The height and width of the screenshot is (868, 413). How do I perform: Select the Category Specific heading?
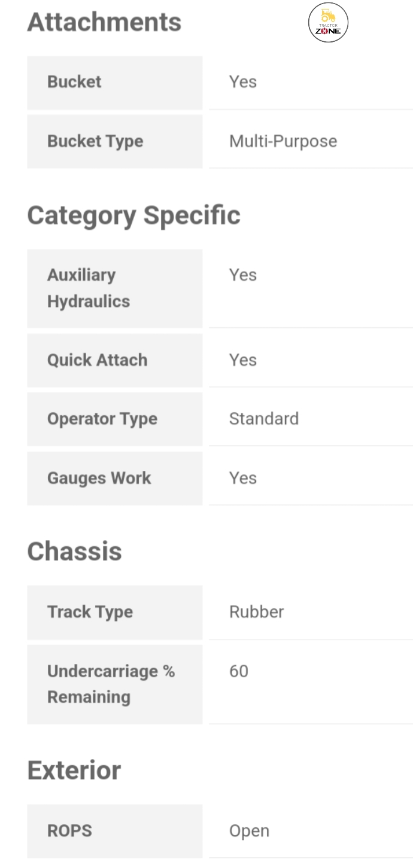(x=133, y=215)
